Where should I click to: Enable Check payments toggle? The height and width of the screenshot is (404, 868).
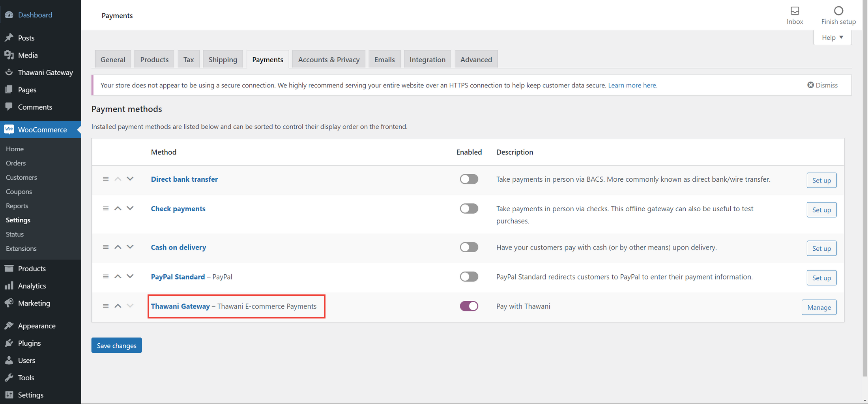[x=469, y=209]
